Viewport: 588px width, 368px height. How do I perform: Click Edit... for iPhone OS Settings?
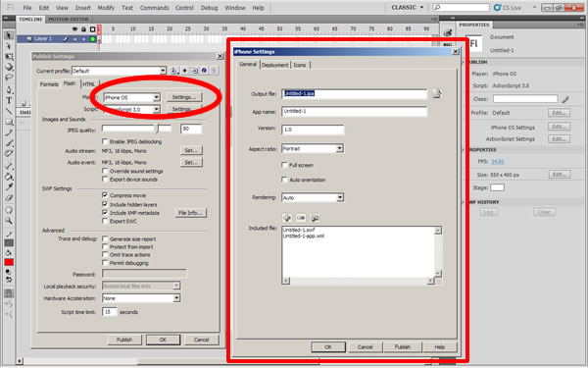[x=559, y=127]
